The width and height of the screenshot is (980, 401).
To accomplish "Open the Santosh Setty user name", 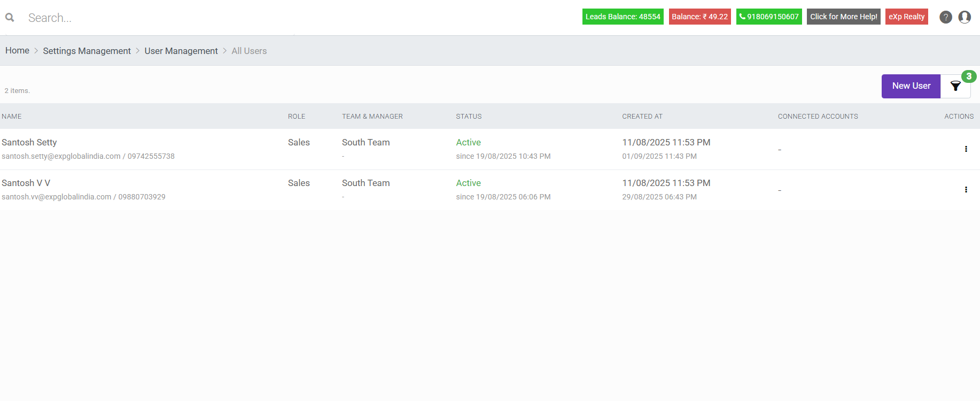I will pos(29,142).
